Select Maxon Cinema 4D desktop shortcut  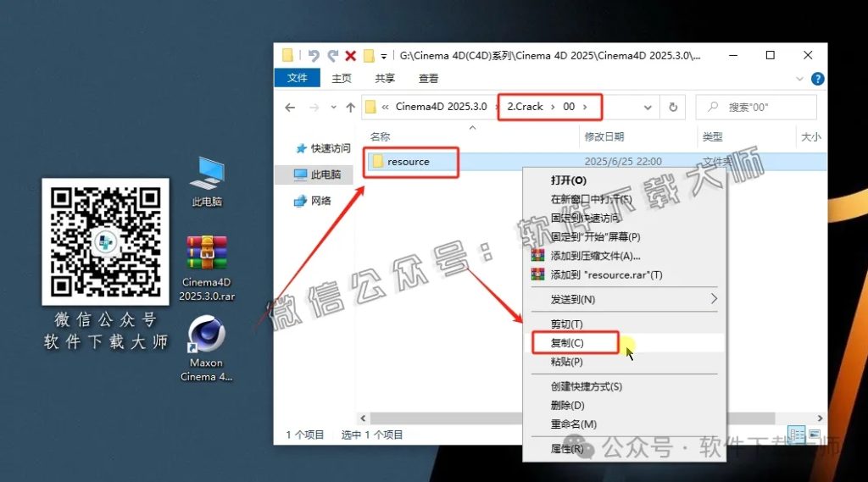(x=206, y=349)
